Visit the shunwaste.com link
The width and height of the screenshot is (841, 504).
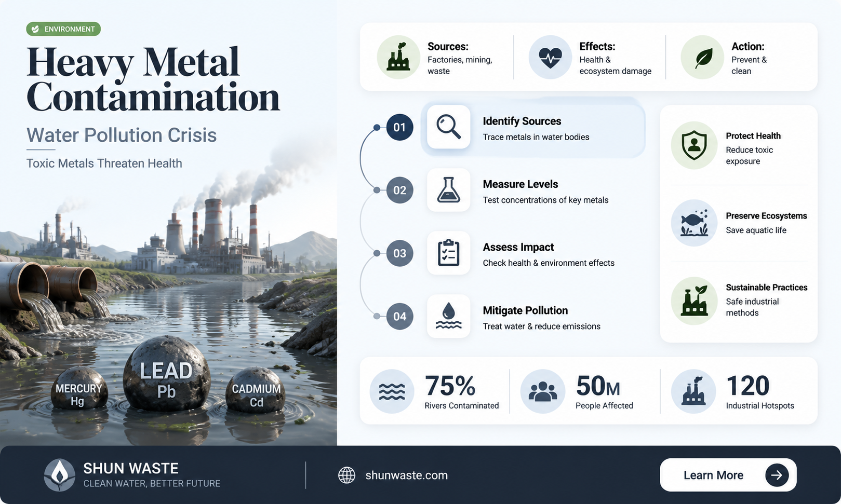(x=406, y=475)
